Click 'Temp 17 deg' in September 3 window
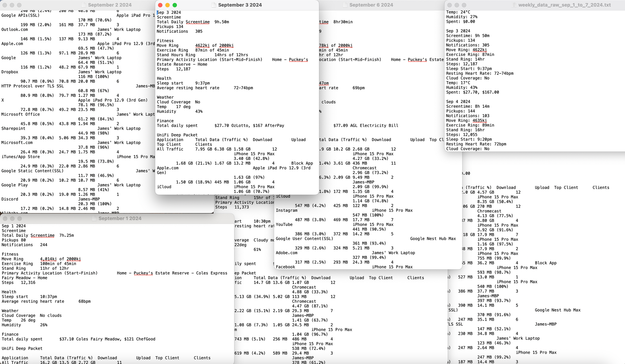 [174, 107]
